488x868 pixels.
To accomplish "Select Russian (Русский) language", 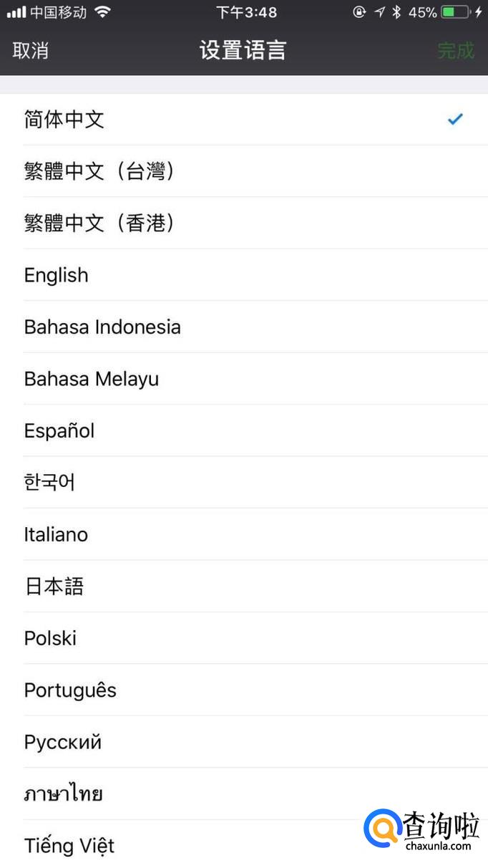I will [63, 742].
